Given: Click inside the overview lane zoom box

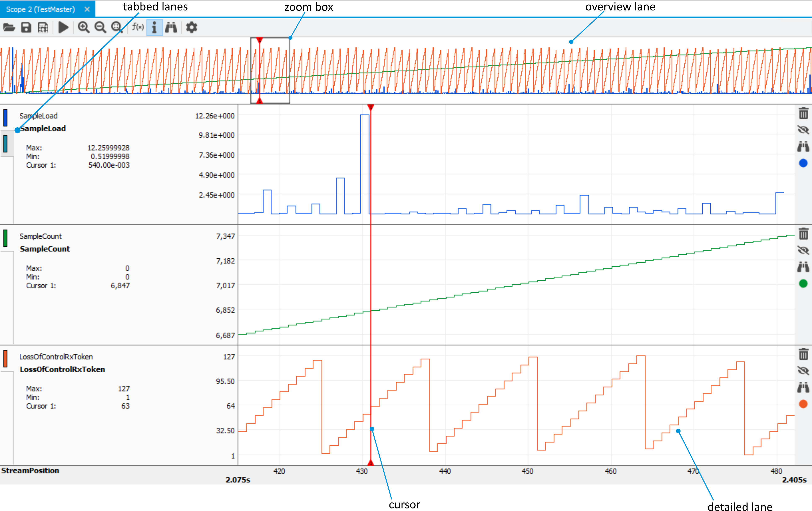Looking at the screenshot, I should click(x=270, y=70).
